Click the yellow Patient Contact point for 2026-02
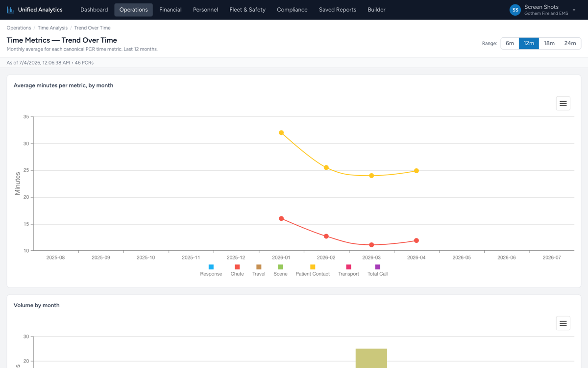 (x=326, y=168)
